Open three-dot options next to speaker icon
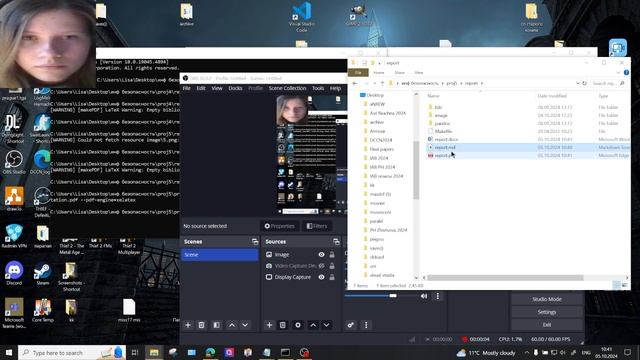Image resolution: width=640 pixels, height=360 pixels. point(438,296)
